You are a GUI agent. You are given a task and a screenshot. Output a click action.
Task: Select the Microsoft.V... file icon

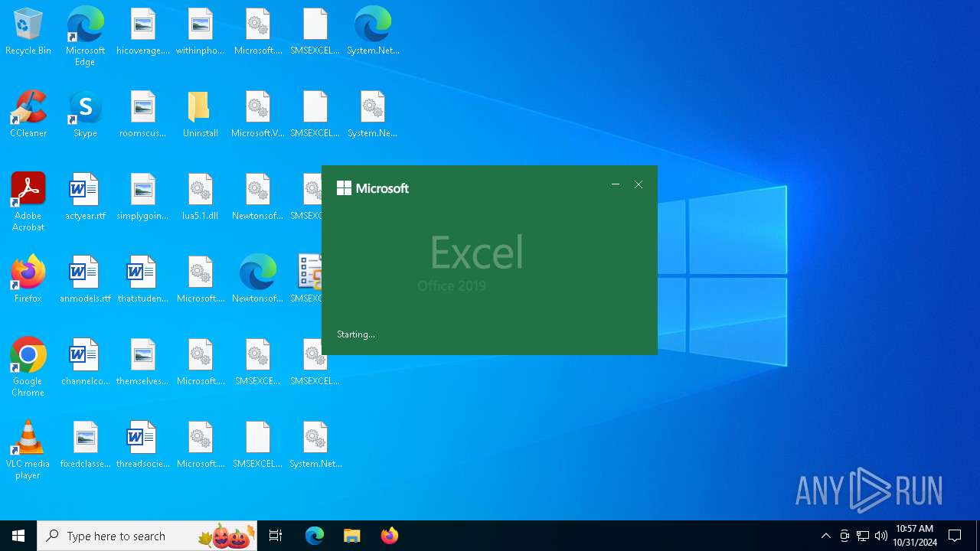point(258,115)
